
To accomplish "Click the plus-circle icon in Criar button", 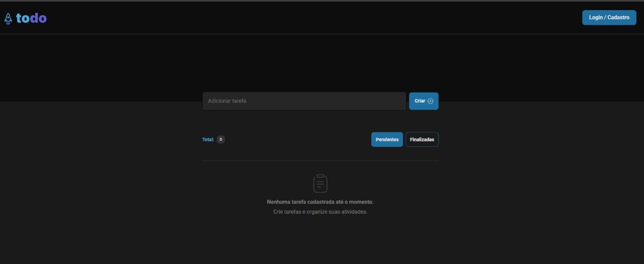I will coord(430,101).
